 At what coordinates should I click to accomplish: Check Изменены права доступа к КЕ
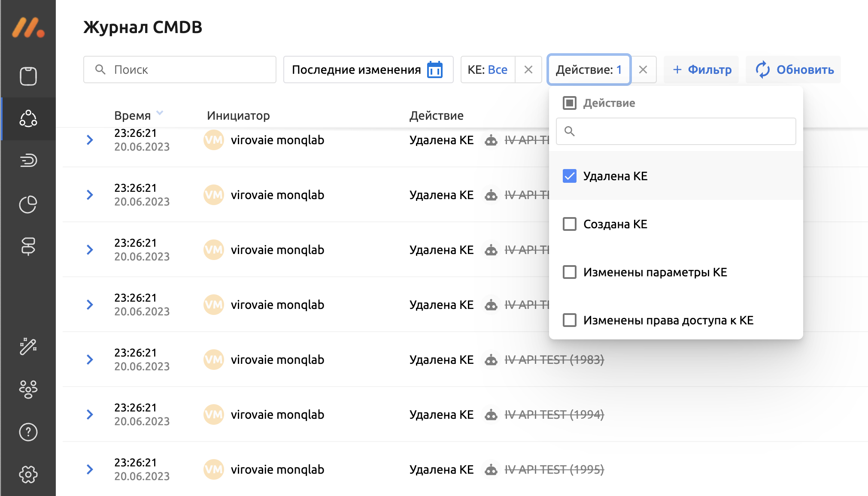pos(570,320)
